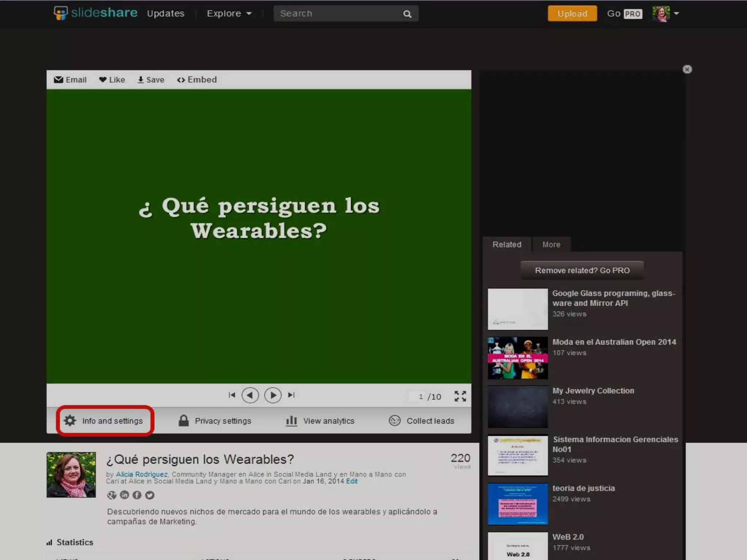Go to the previous slide
747x560 pixels.
[x=250, y=395]
